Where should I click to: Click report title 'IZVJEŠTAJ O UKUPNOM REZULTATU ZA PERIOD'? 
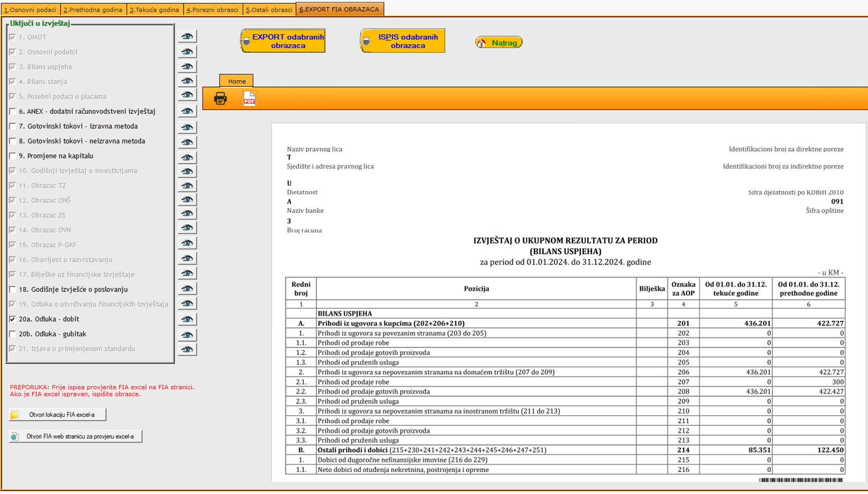565,240
